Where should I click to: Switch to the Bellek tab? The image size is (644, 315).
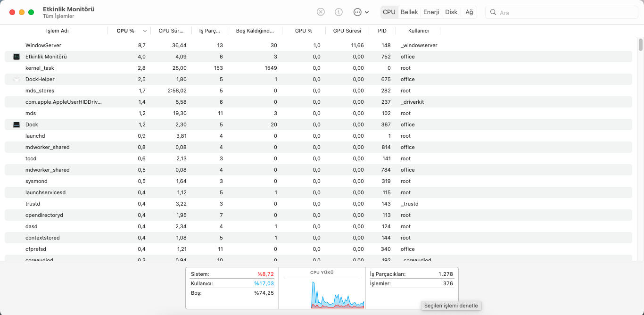(409, 12)
